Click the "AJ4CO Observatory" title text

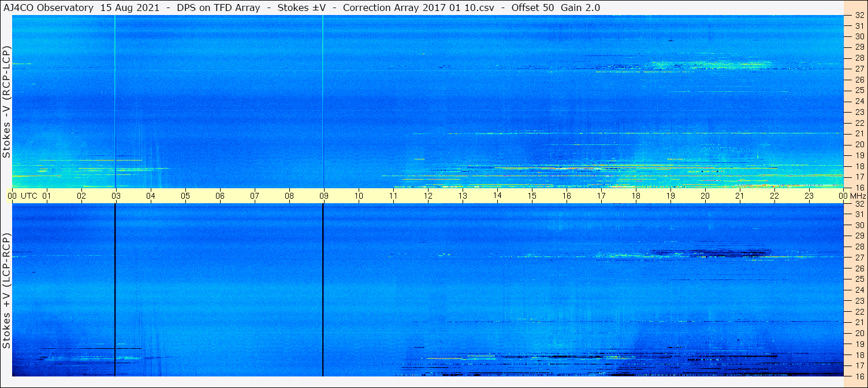[50, 8]
